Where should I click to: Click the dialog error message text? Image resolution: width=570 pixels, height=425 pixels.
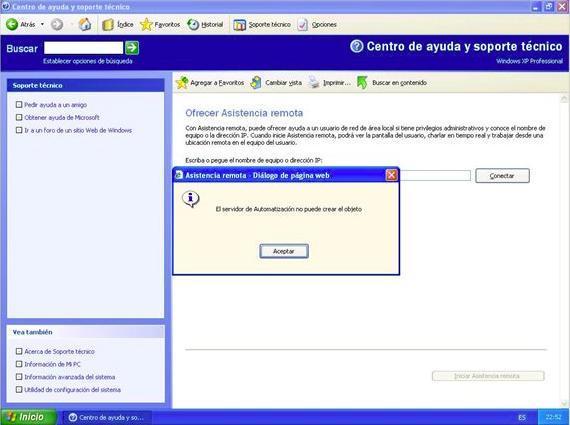pyautogui.click(x=289, y=209)
